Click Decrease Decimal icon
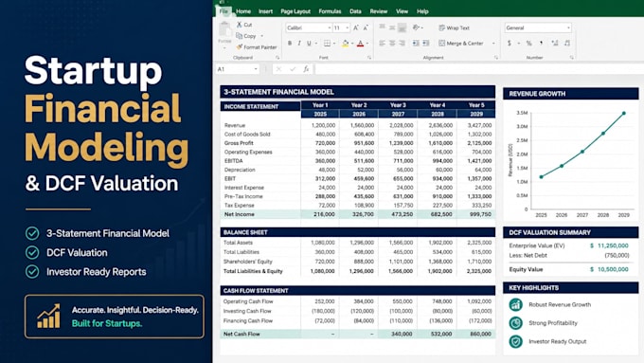644x363 pixels. (x=567, y=44)
